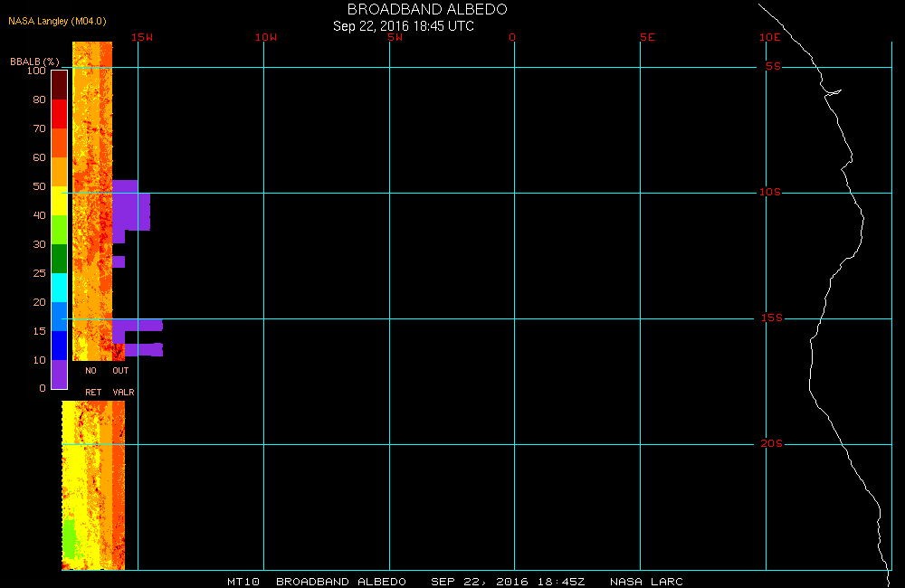This screenshot has width=905, height=588.
Task: Click the legend value 50
Action: (x=39, y=185)
